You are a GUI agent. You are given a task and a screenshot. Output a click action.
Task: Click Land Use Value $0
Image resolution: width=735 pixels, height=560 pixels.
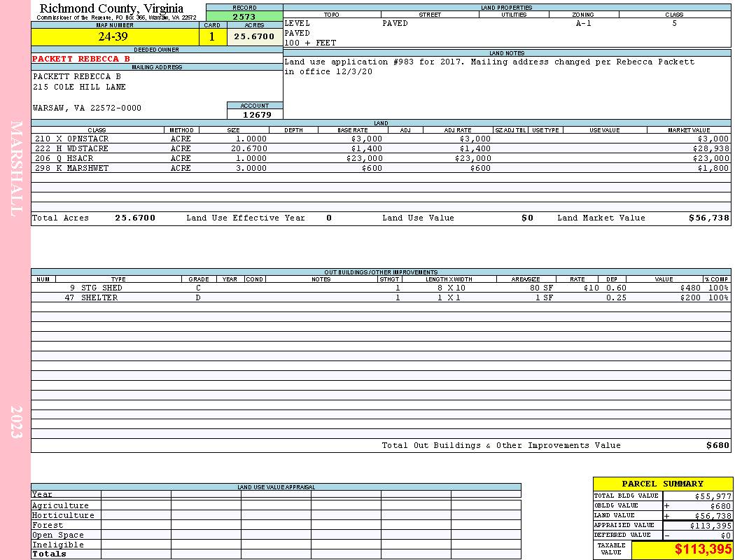point(527,218)
